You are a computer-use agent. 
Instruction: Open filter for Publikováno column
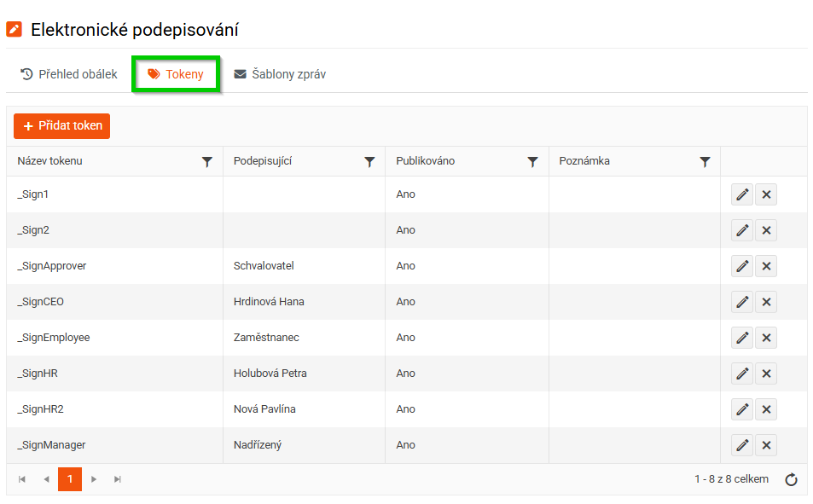[x=532, y=162]
